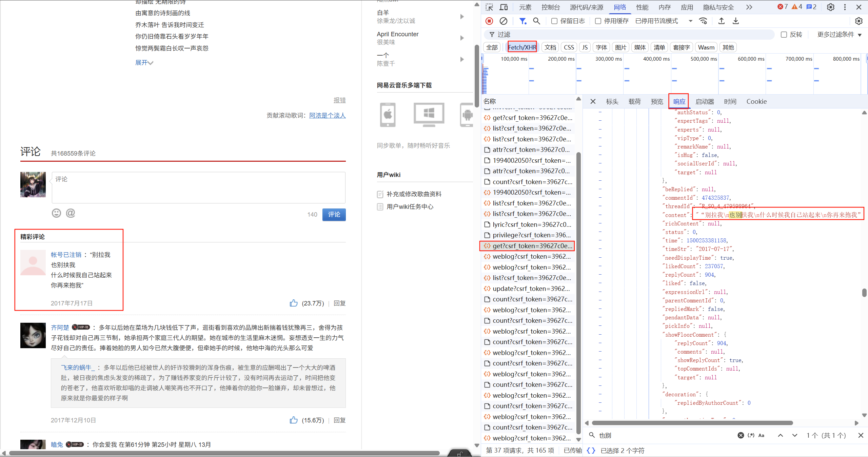
Task: Click the comment text input box
Action: click(198, 187)
